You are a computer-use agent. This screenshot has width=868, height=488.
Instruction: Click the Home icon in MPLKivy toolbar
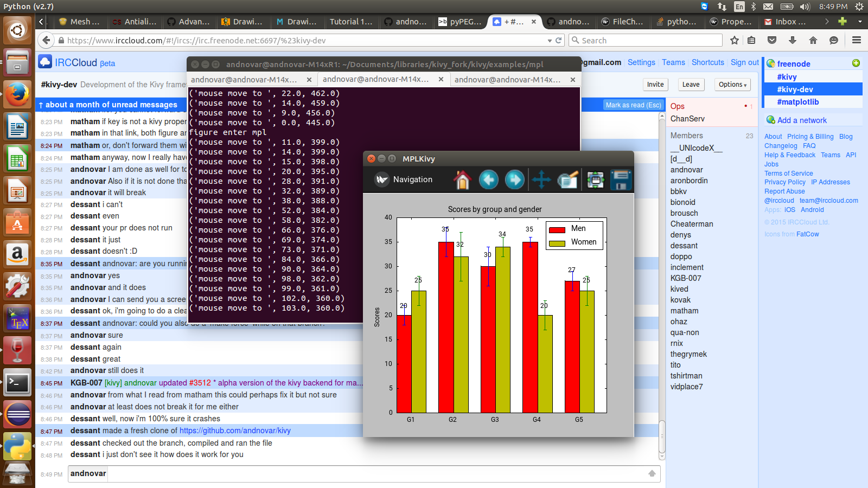click(x=462, y=179)
